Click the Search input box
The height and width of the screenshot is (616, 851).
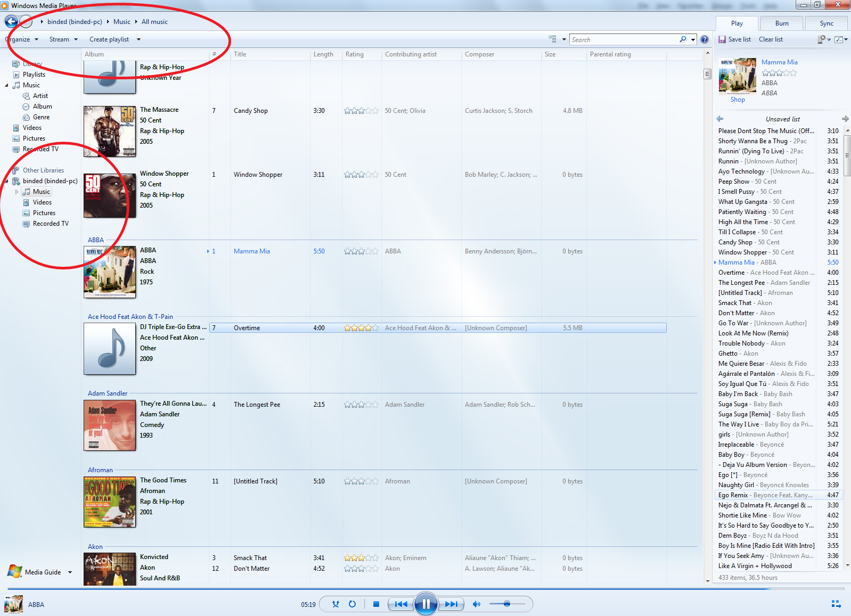624,39
